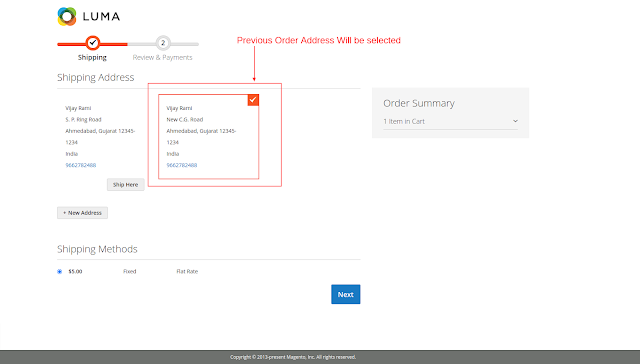Click the New C.G. Road text line

tap(184, 120)
